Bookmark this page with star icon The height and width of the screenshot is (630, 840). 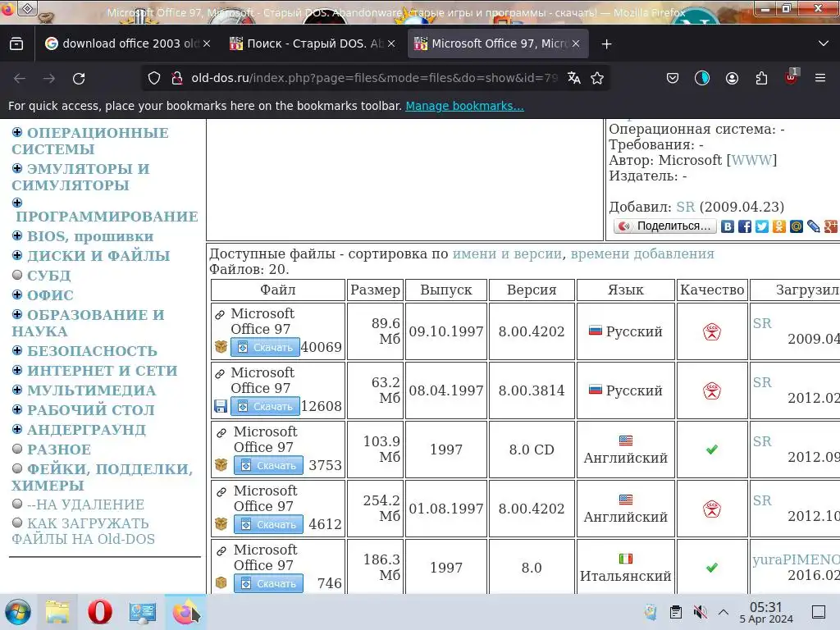point(597,78)
